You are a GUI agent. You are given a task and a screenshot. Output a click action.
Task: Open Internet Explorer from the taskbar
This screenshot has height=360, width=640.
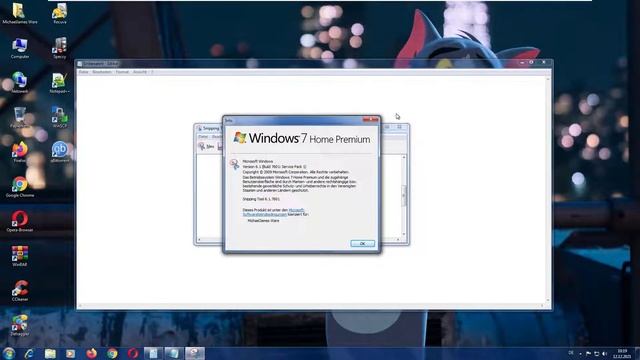pyautogui.click(x=29, y=353)
